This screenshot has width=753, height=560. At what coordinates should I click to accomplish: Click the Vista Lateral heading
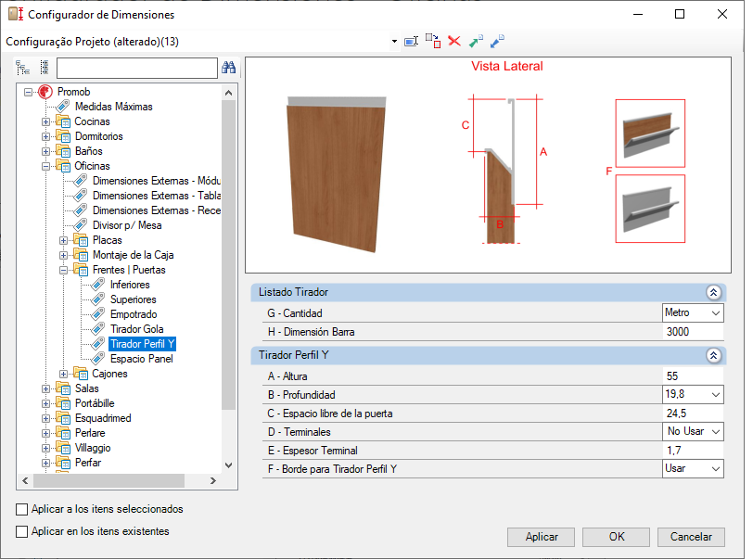(x=506, y=66)
